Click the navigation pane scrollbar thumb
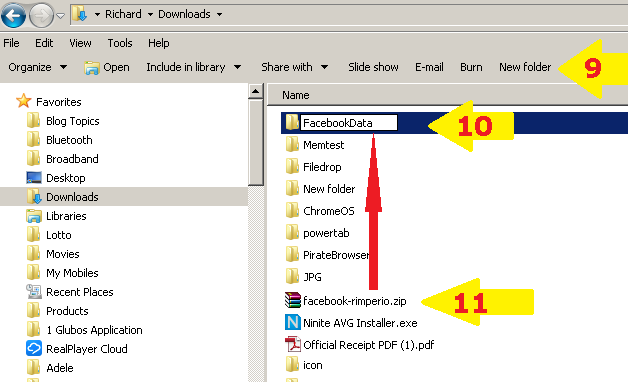Image resolution: width=628 pixels, height=382 pixels. pyautogui.click(x=256, y=142)
